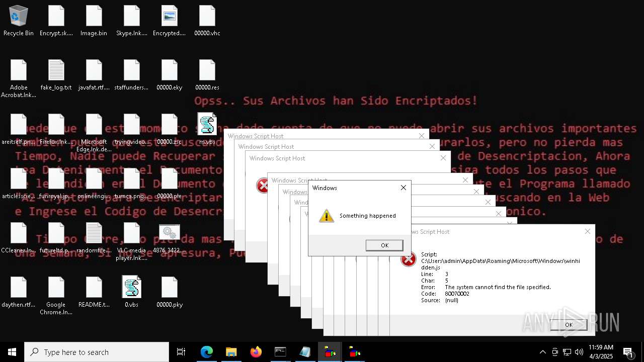Click OK in winhidden.js error dialog
This screenshot has height=362, width=644.
[x=569, y=325]
